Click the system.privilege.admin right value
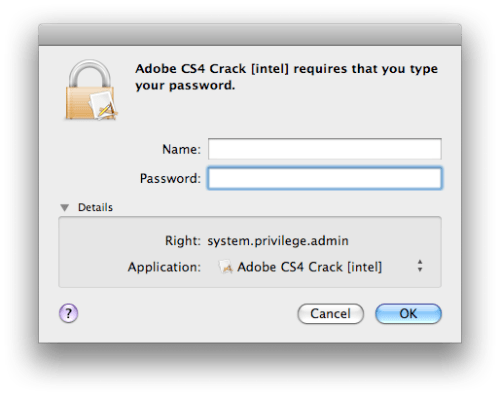This screenshot has width=500, height=396. tap(278, 241)
